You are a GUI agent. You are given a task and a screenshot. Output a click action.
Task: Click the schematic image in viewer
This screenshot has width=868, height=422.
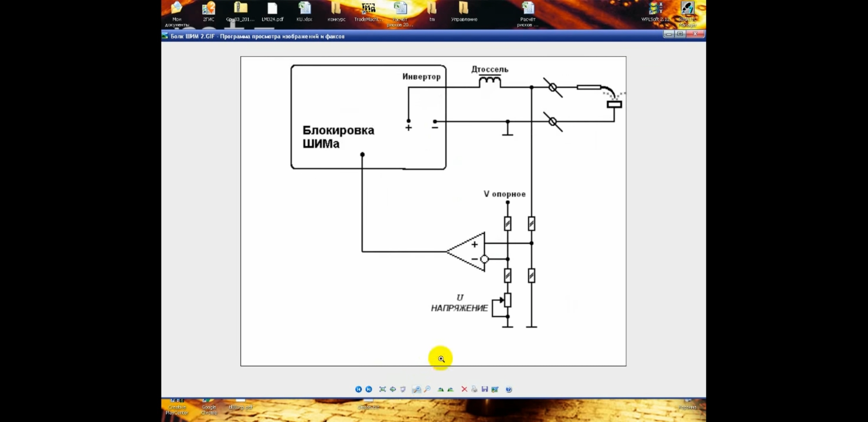(433, 211)
